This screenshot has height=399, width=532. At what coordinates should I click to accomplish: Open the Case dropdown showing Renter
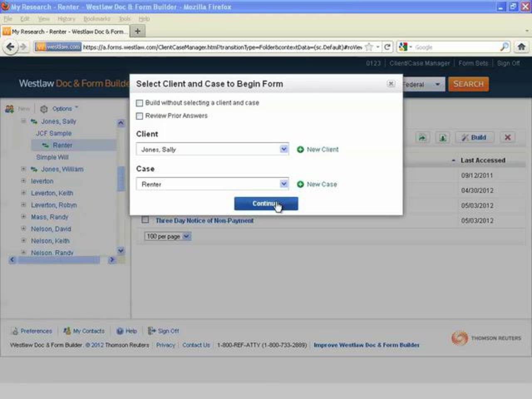click(283, 184)
